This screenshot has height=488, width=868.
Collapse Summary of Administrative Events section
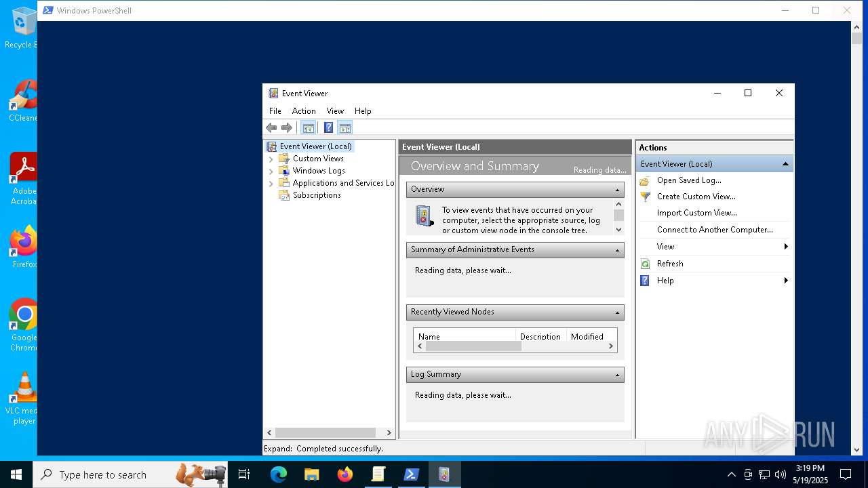(x=618, y=250)
